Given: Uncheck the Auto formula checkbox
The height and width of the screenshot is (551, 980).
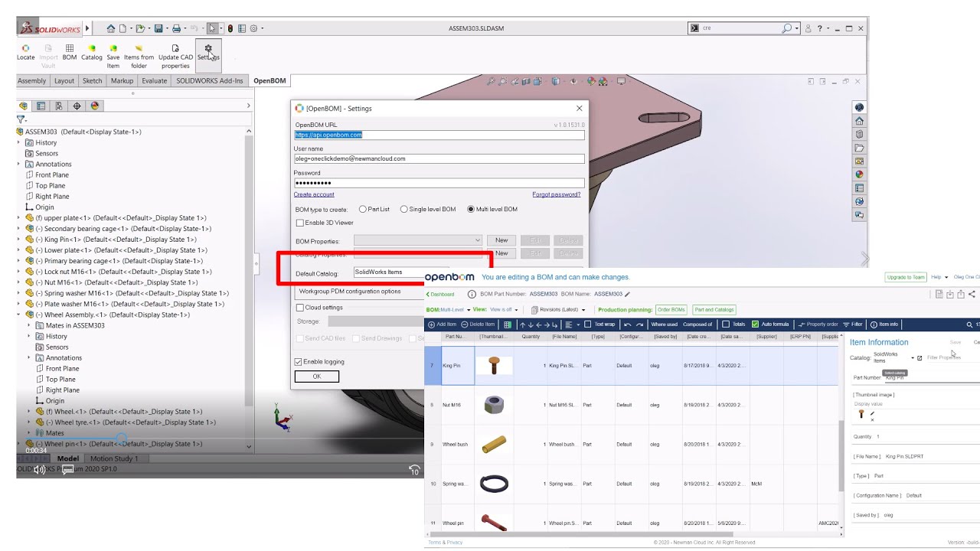Looking at the screenshot, I should 756,324.
